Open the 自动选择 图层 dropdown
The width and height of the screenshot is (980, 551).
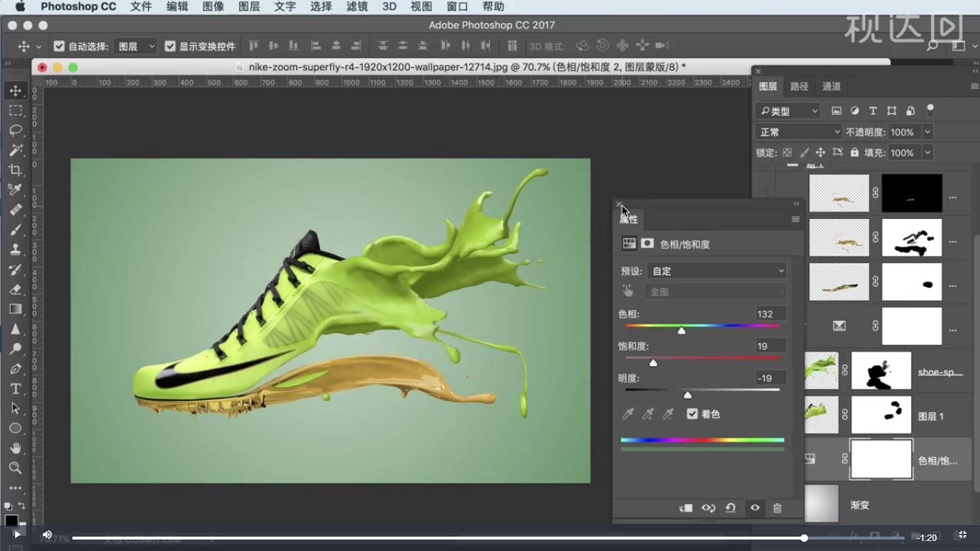click(x=136, y=46)
